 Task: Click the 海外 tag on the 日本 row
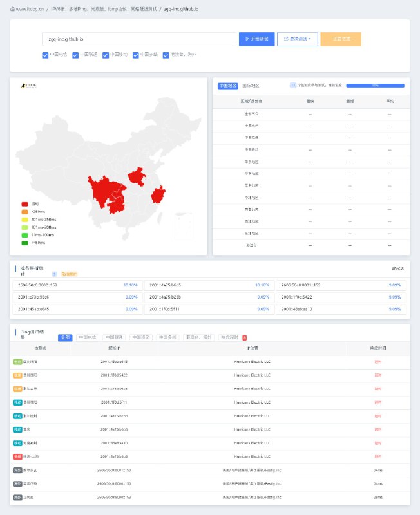tap(17, 497)
